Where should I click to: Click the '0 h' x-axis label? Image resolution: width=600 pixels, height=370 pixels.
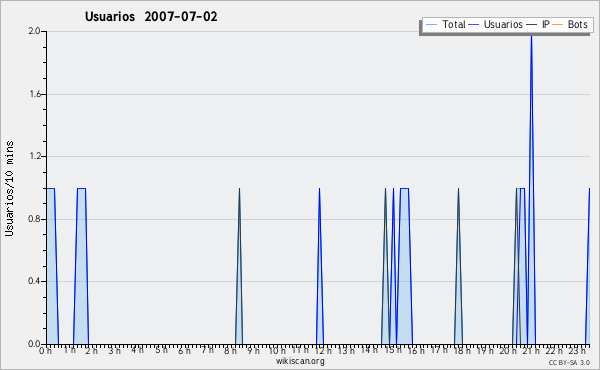(x=46, y=350)
